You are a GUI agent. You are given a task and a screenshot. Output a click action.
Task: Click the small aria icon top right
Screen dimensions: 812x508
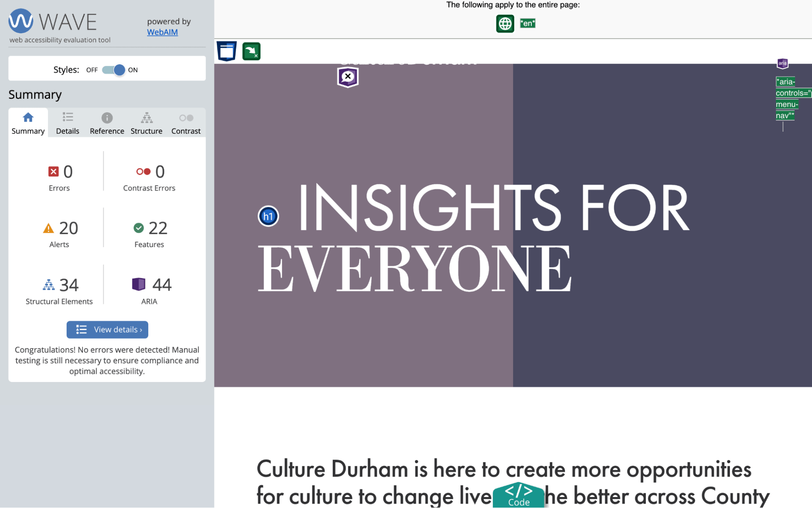pos(782,63)
